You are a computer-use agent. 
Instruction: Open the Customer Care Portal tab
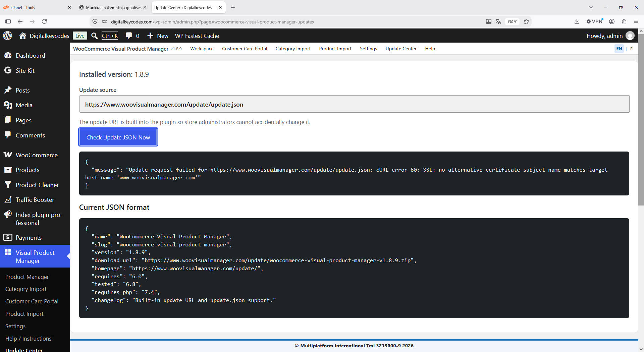click(245, 49)
